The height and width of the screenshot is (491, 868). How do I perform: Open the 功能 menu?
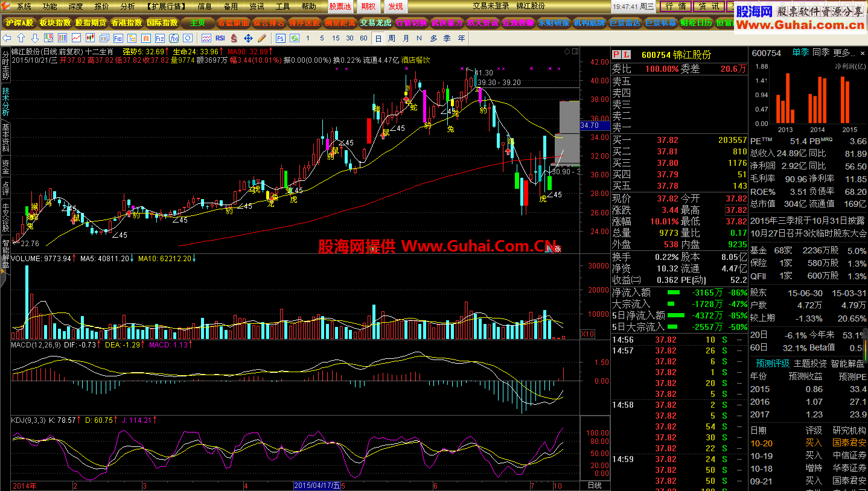(x=50, y=6)
